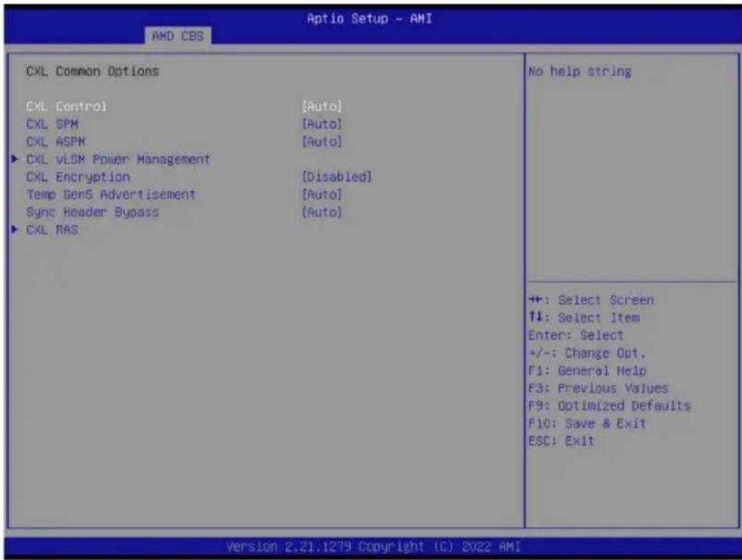Select the CXL SPM setting
The height and width of the screenshot is (560, 742).
pyautogui.click(x=52, y=124)
